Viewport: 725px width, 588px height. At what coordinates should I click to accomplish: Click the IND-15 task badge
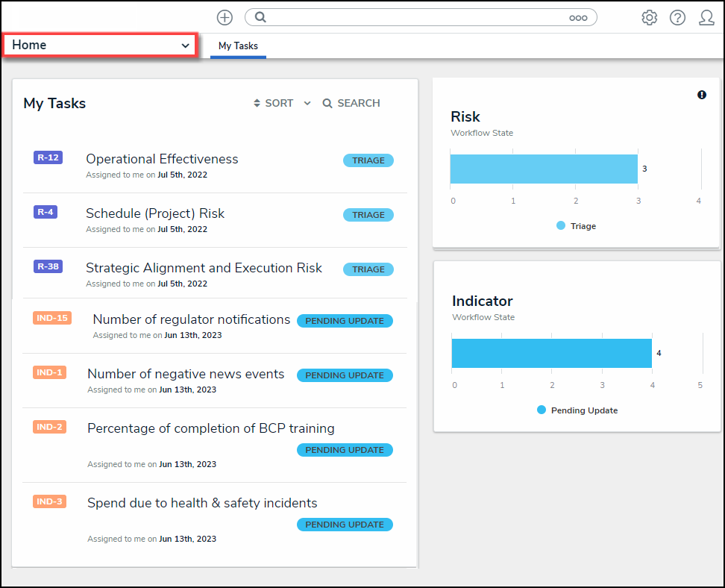(52, 318)
